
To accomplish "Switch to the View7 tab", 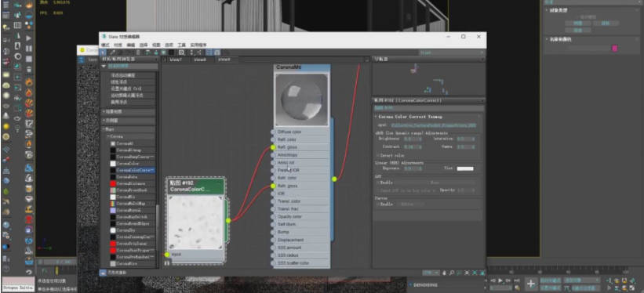I will pos(176,60).
